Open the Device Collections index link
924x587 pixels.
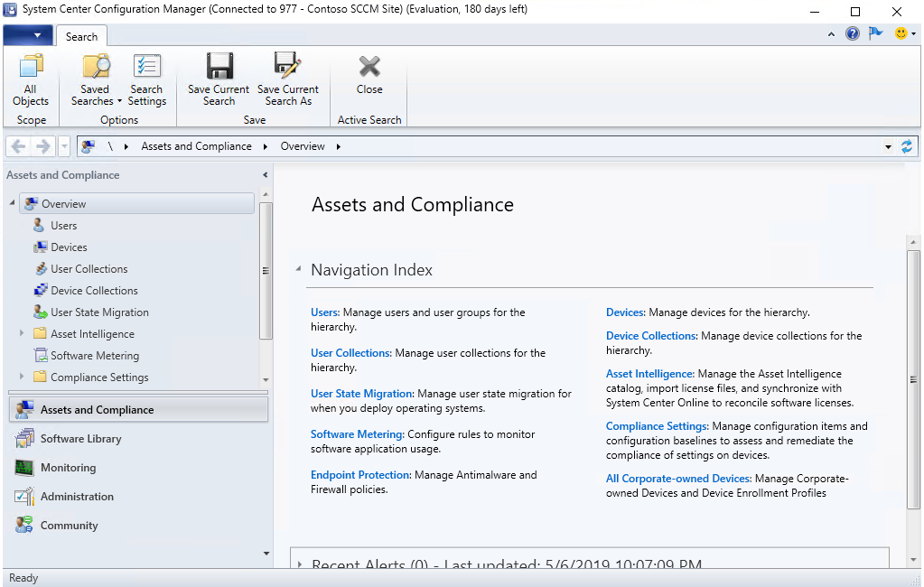click(652, 336)
